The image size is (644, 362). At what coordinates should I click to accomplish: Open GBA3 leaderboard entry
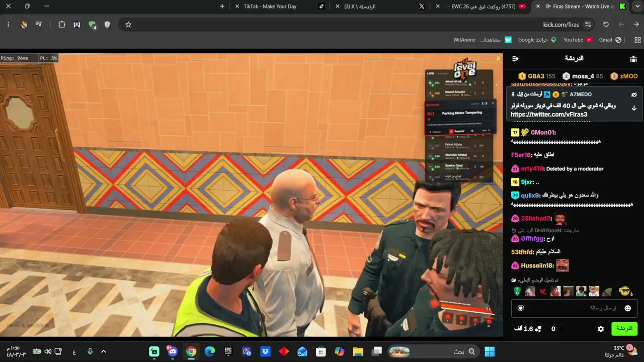[537, 76]
